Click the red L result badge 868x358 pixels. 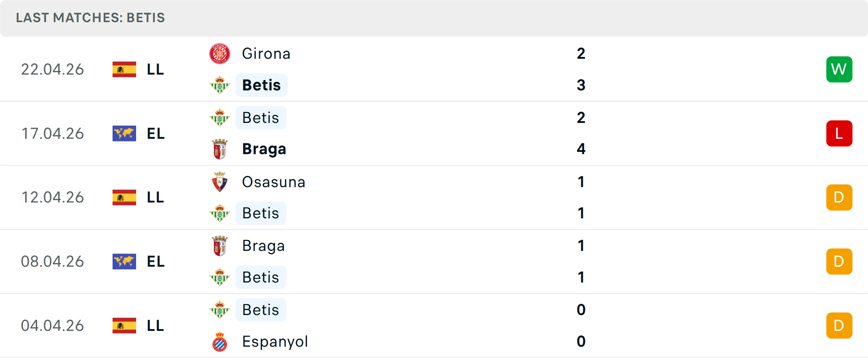(x=839, y=134)
